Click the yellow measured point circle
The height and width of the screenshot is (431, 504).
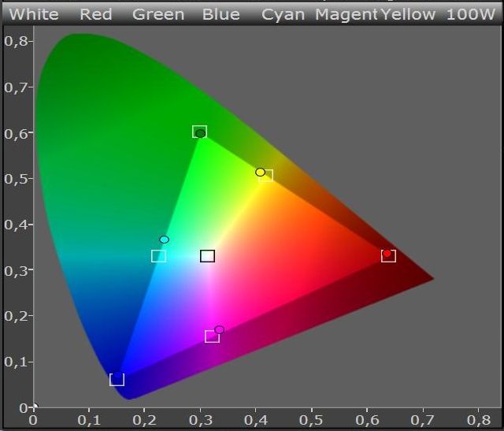point(260,172)
